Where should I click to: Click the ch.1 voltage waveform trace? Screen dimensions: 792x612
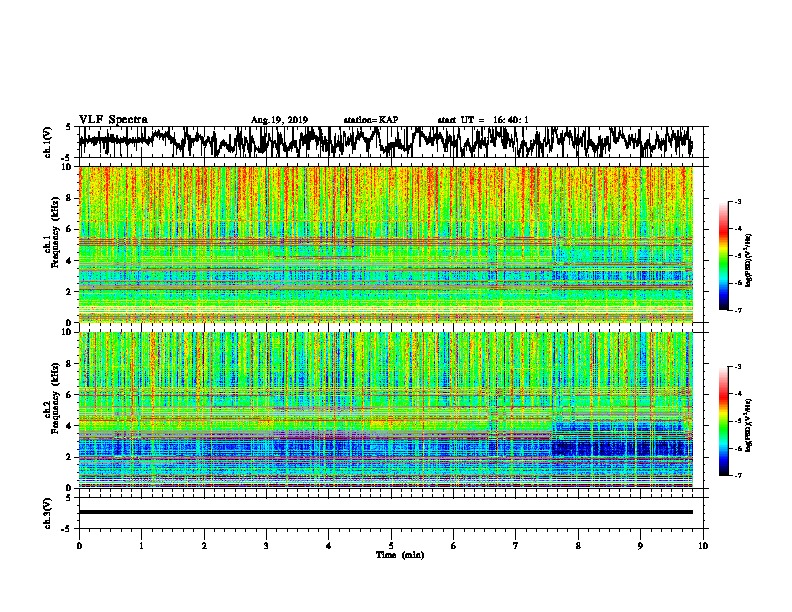point(385,142)
